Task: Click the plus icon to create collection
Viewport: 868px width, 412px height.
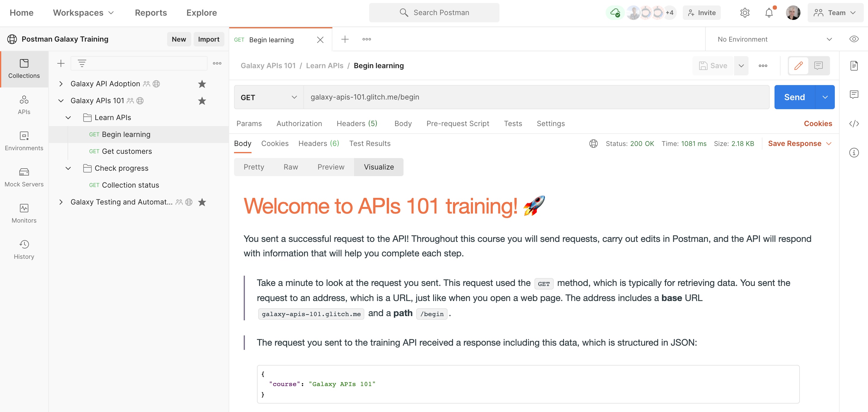Action: coord(61,63)
